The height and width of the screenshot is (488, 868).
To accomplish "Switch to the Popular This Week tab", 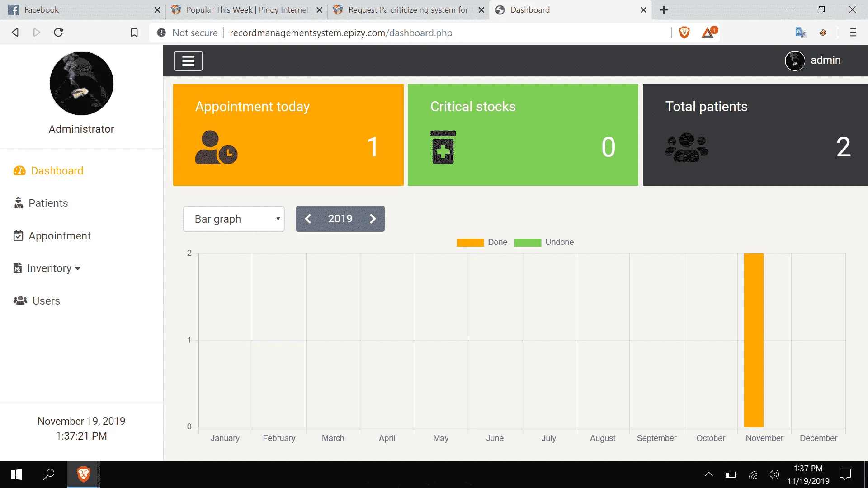I will click(x=245, y=10).
